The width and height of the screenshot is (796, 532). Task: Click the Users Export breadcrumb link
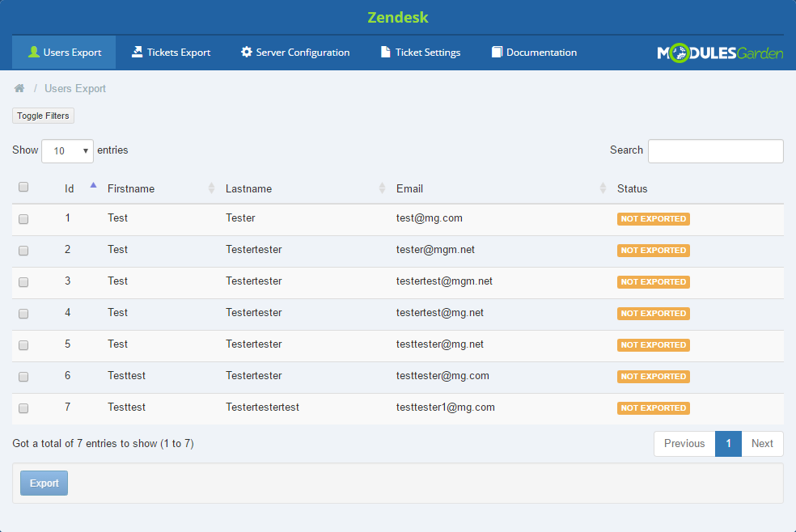[75, 88]
